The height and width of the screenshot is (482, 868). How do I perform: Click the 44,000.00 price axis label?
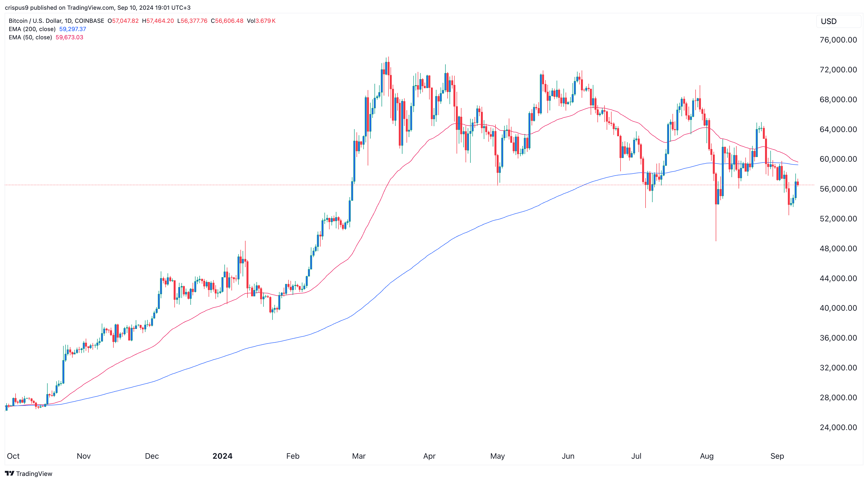pos(838,278)
